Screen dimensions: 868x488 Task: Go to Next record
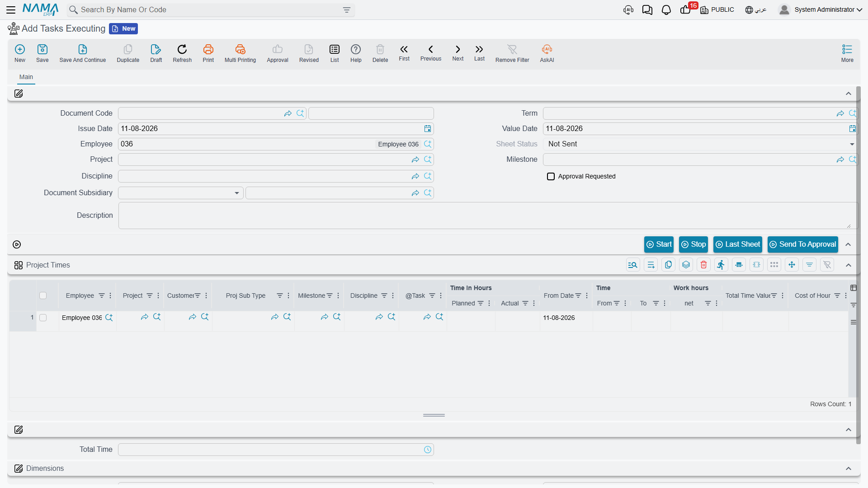click(458, 49)
